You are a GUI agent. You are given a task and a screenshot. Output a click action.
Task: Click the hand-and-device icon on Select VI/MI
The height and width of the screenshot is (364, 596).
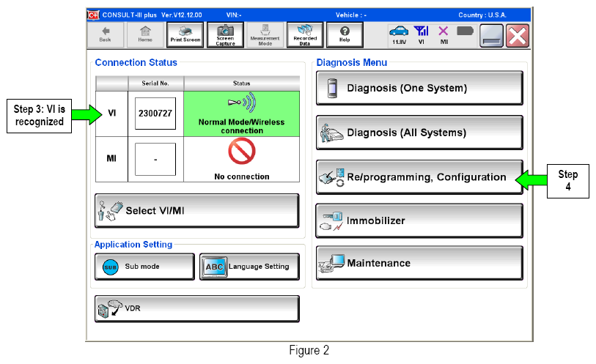click(x=110, y=211)
